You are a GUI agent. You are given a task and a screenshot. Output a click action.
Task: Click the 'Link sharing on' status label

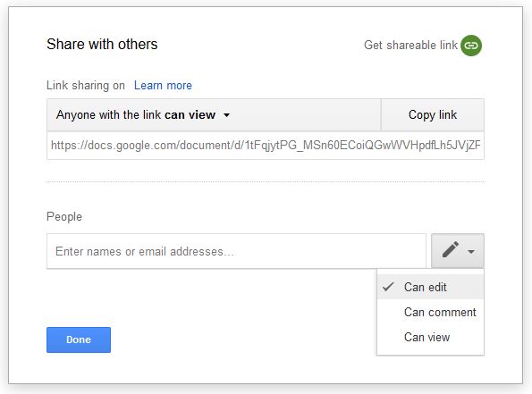[86, 86]
